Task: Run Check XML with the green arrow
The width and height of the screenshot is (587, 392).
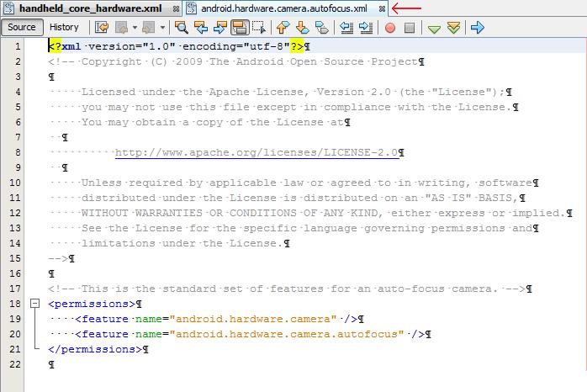Action: coord(434,28)
